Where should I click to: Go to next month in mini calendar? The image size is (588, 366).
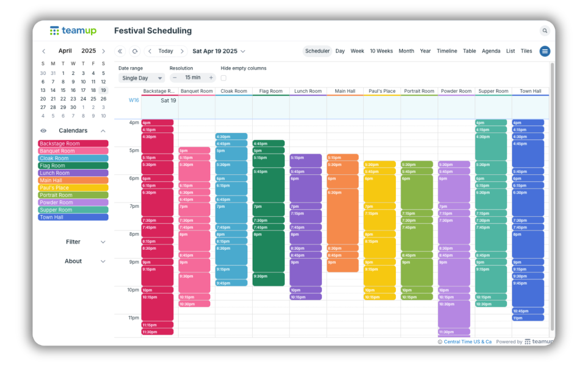(x=103, y=51)
